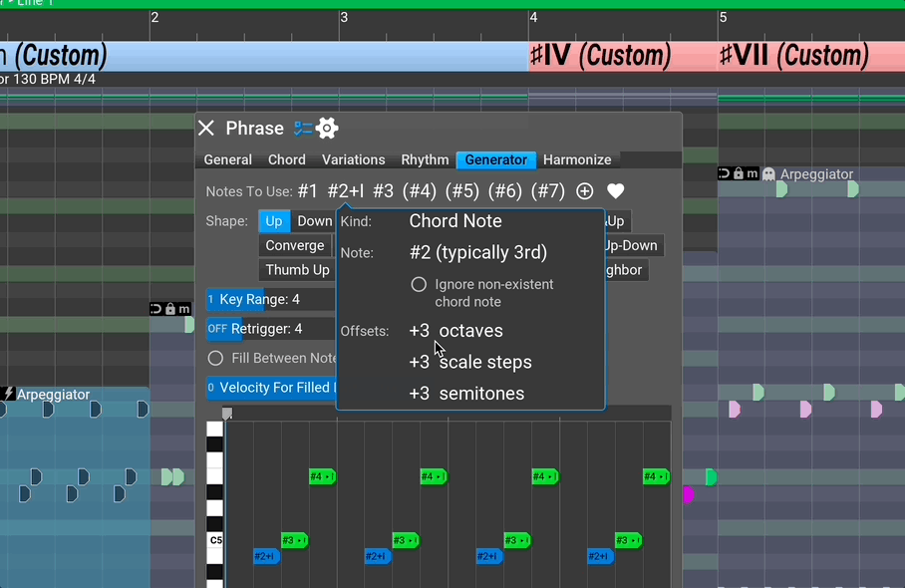This screenshot has height=588, width=905.
Task: Open the #3 note entry in Notes To Use
Action: click(x=384, y=191)
